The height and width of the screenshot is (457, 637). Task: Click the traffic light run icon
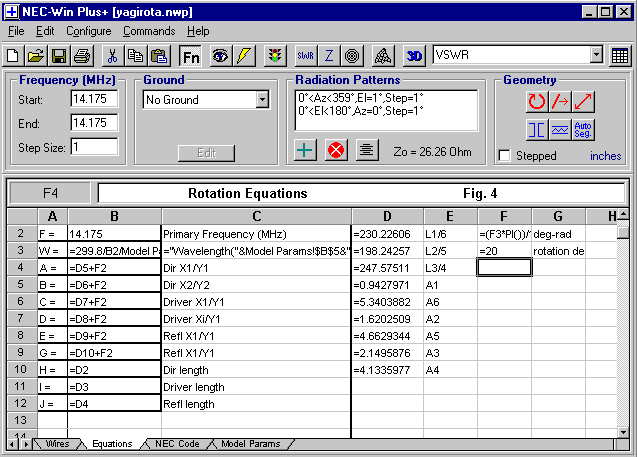[x=273, y=56]
